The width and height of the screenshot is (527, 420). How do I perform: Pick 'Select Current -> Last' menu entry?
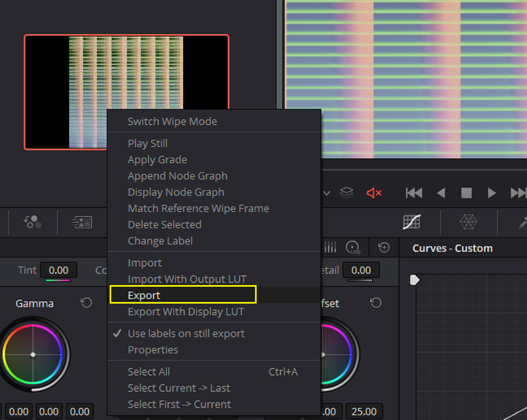pos(214,388)
